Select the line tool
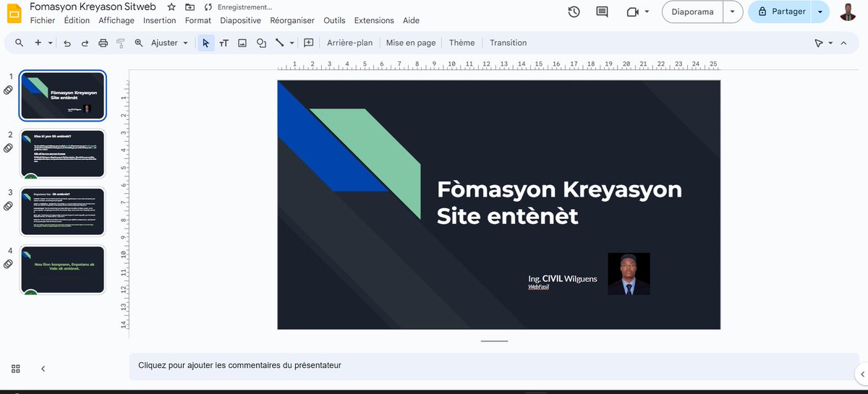 click(x=279, y=43)
